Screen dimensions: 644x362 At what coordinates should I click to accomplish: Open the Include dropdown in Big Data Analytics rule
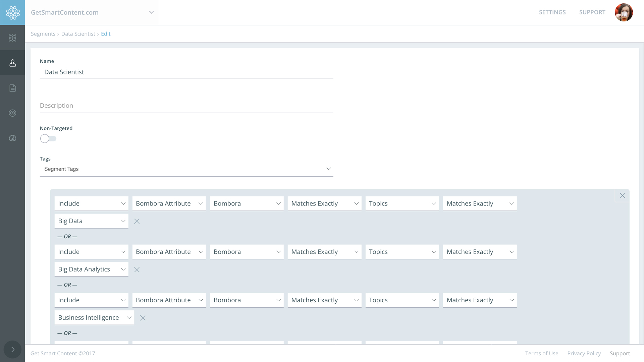91,252
